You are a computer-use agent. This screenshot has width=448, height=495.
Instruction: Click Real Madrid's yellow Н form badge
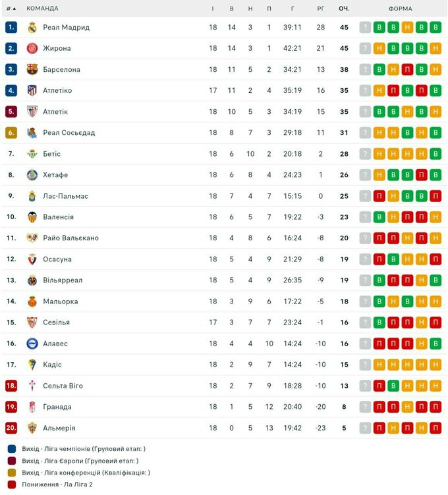coord(407,28)
